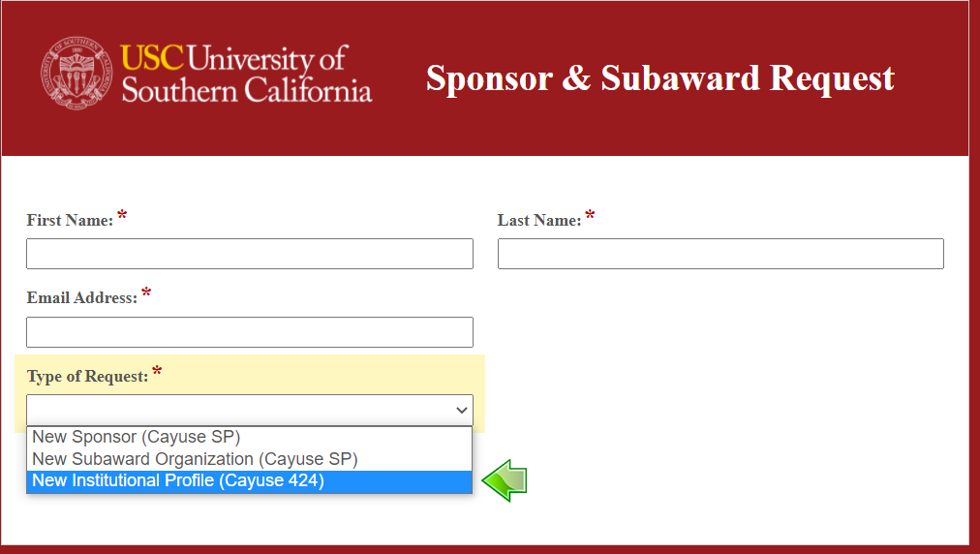Screen dimensions: 980x554
Task: Click the red asterisk beside First Name
Action: tap(122, 216)
